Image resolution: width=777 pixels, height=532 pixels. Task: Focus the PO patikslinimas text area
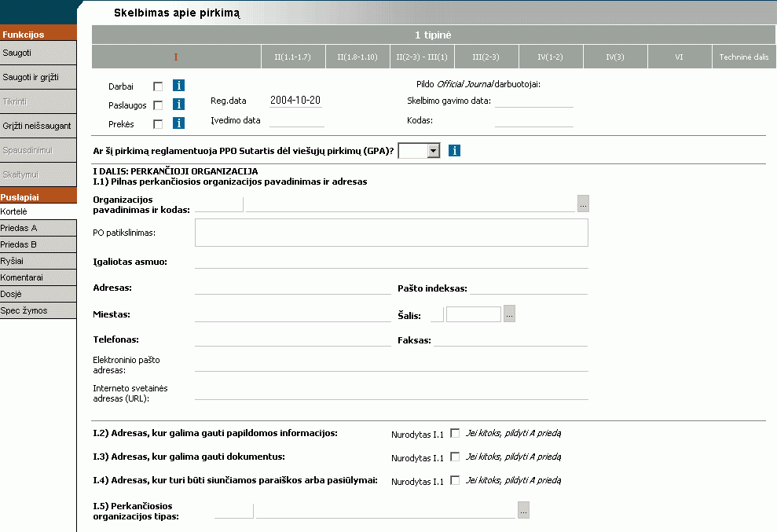[391, 233]
